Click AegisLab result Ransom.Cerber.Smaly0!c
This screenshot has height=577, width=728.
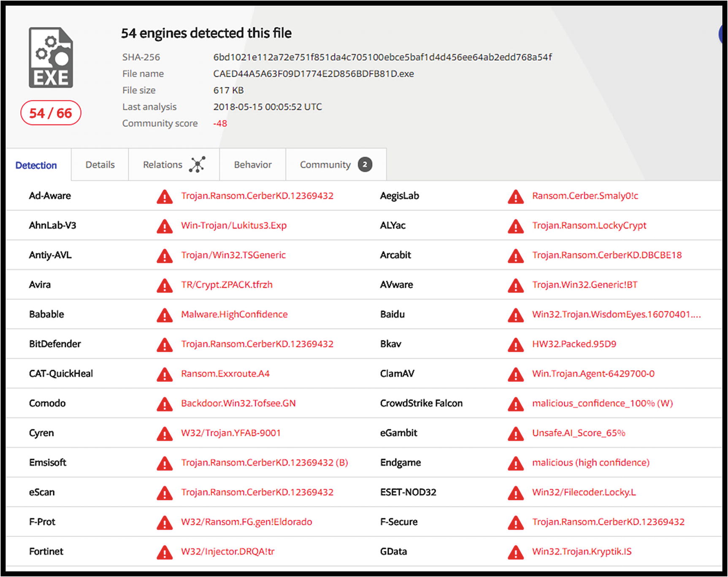pos(585,196)
